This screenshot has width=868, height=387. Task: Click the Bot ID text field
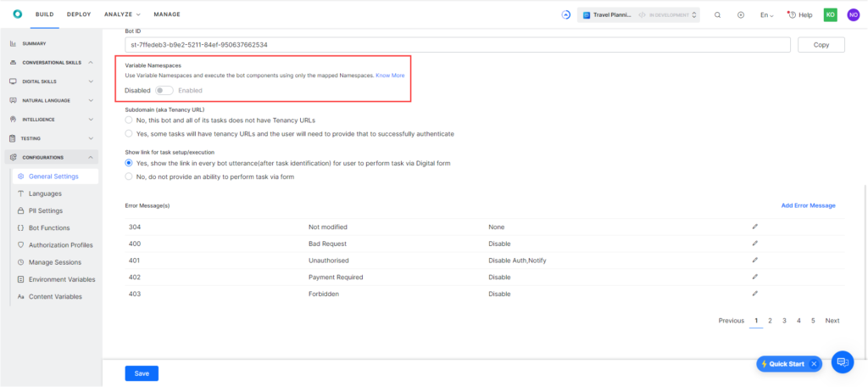click(x=458, y=44)
